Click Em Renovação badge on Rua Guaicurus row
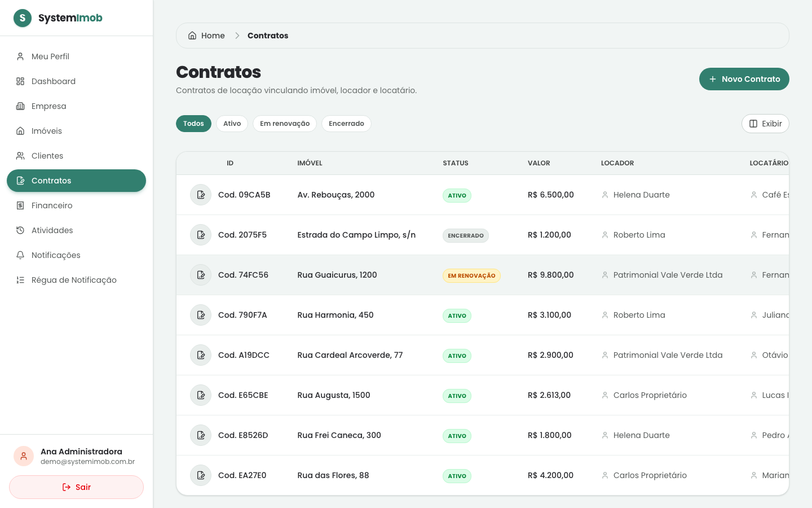 coord(471,275)
